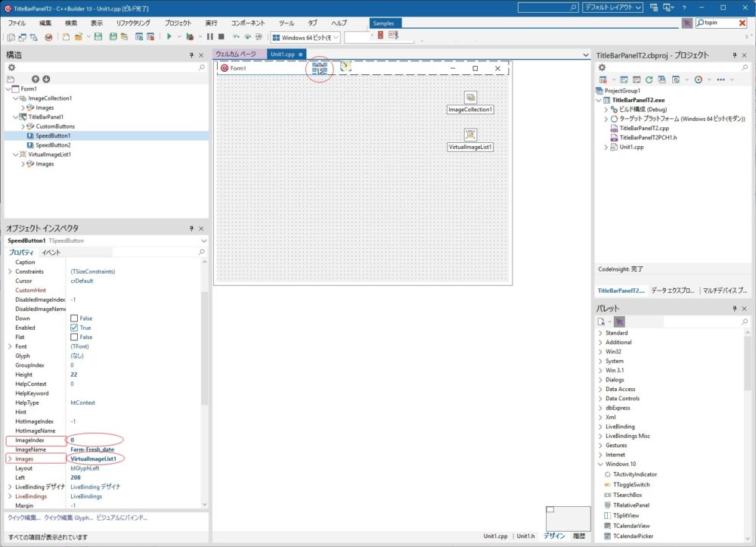Click the Save icon in main toolbar
The height and width of the screenshot is (547, 756).
coord(98,36)
